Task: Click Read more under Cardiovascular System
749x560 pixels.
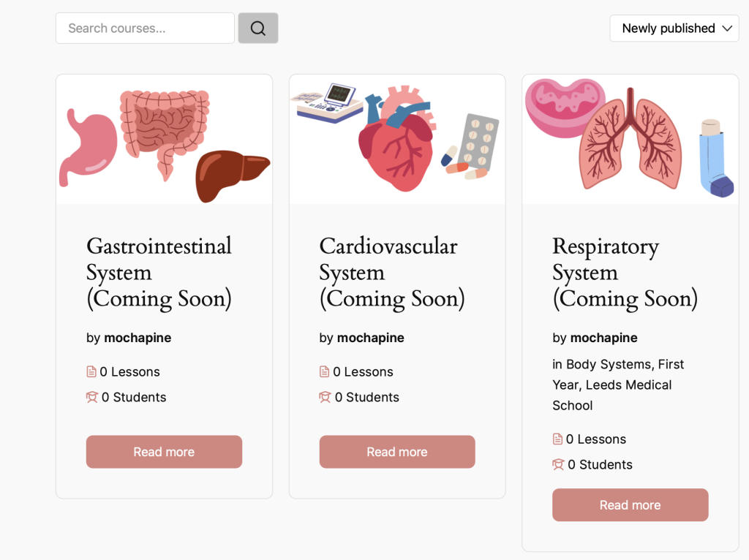Action: pos(397,452)
